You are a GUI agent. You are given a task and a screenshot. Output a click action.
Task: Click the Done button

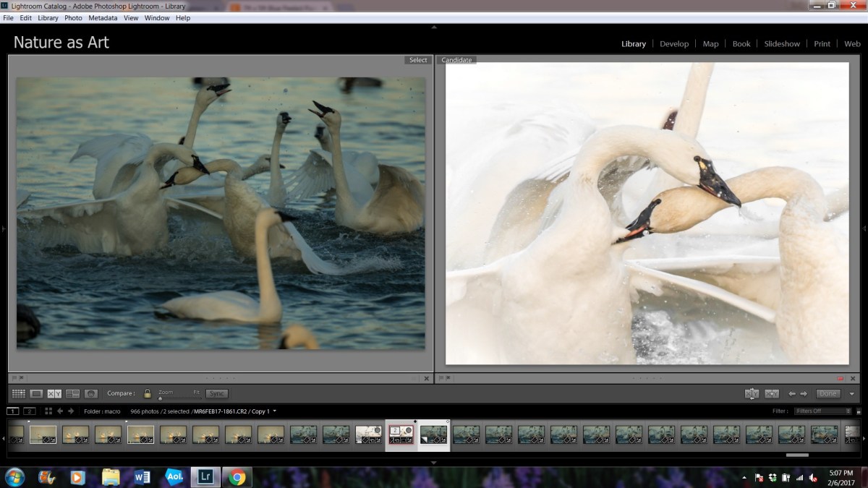827,394
